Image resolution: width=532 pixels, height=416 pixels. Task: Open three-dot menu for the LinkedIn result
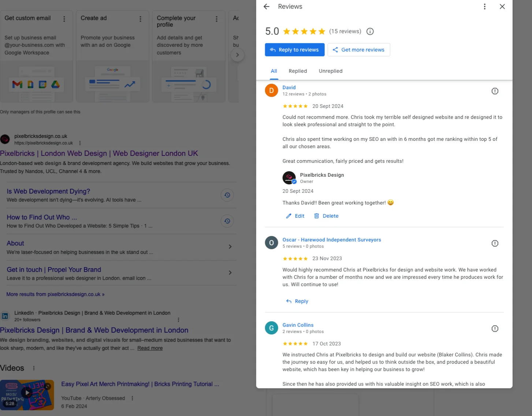[x=178, y=320]
